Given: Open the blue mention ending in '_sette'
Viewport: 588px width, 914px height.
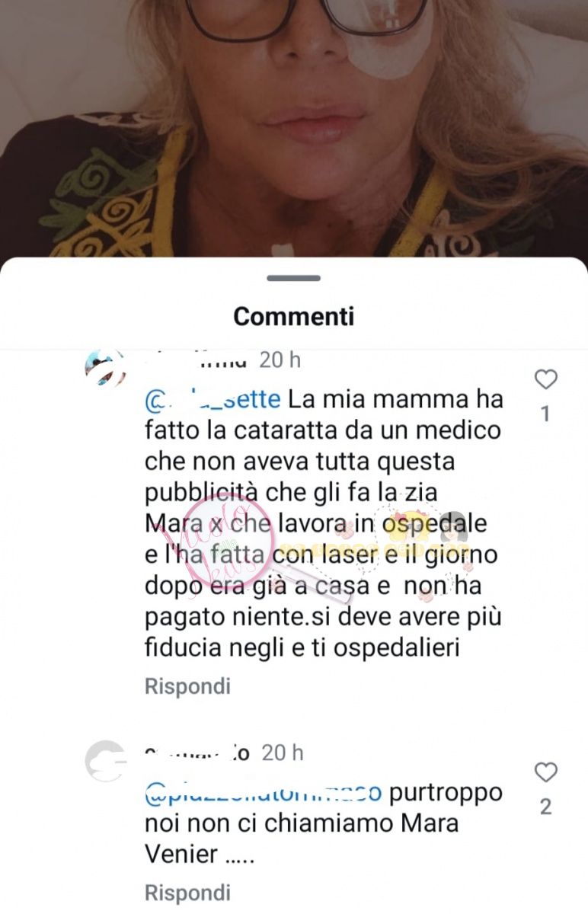Looking at the screenshot, I should [x=213, y=398].
